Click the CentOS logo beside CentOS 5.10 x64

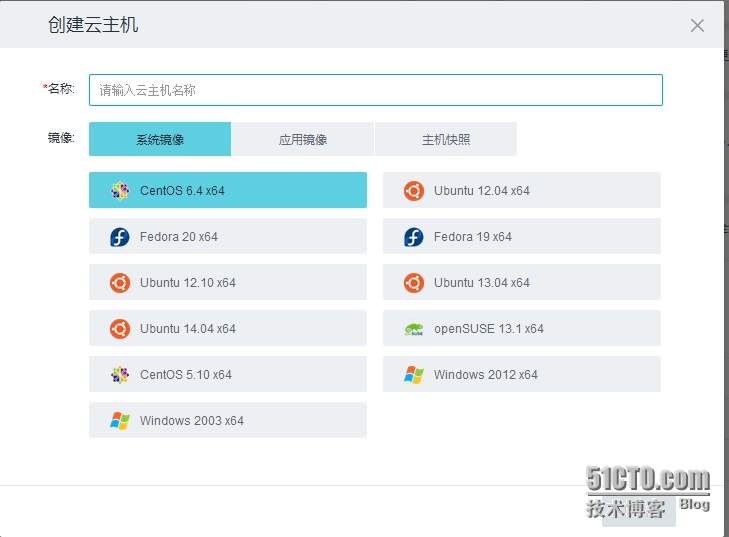pos(119,374)
